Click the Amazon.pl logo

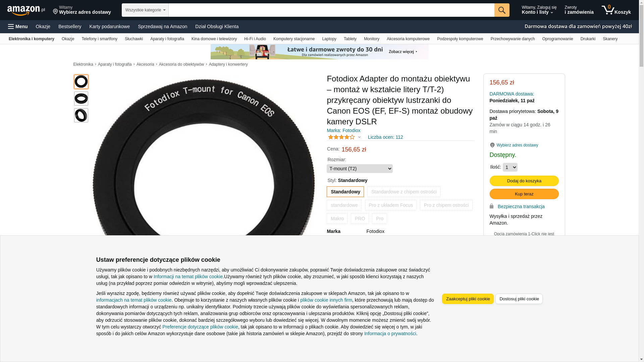(x=26, y=10)
